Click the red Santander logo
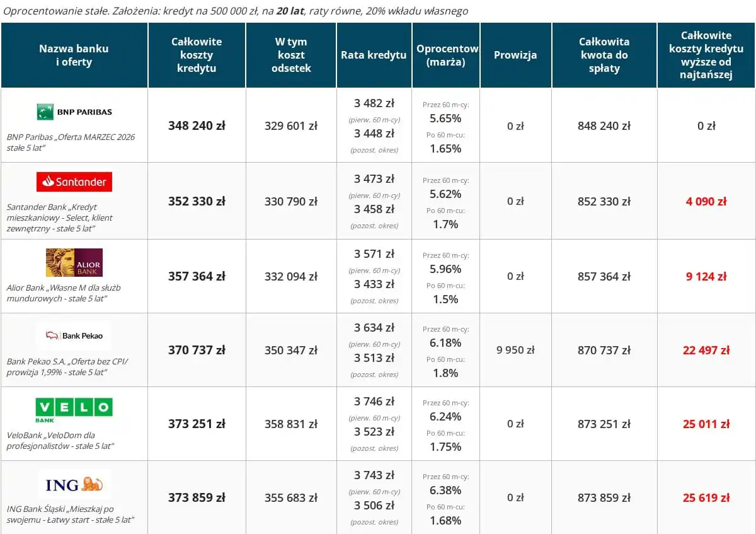 74,182
